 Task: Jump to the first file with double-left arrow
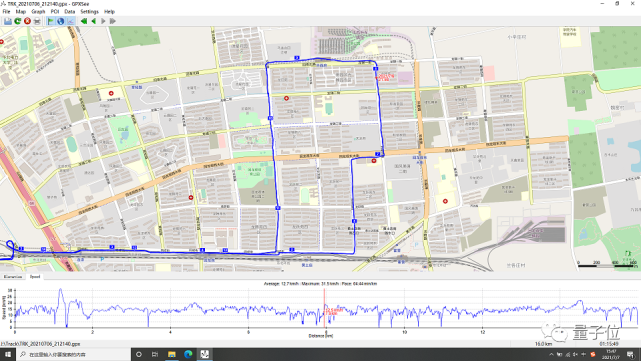click(x=84, y=21)
